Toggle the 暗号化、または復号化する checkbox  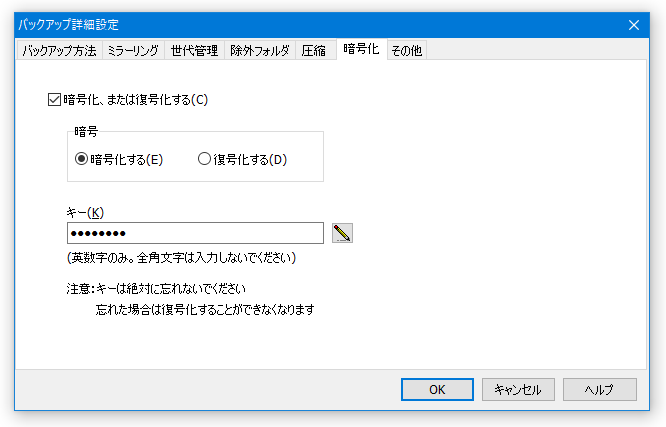pyautogui.click(x=54, y=100)
